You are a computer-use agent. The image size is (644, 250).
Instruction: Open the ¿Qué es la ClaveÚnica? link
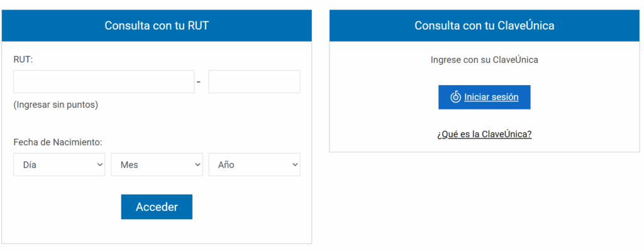pyautogui.click(x=484, y=134)
